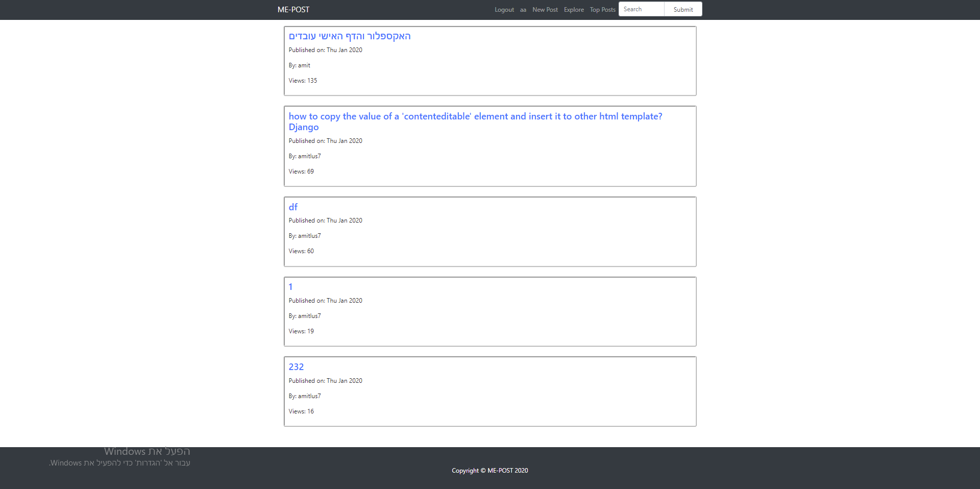Open the Explore section
Screen dimensions: 980x489
(x=573, y=9)
